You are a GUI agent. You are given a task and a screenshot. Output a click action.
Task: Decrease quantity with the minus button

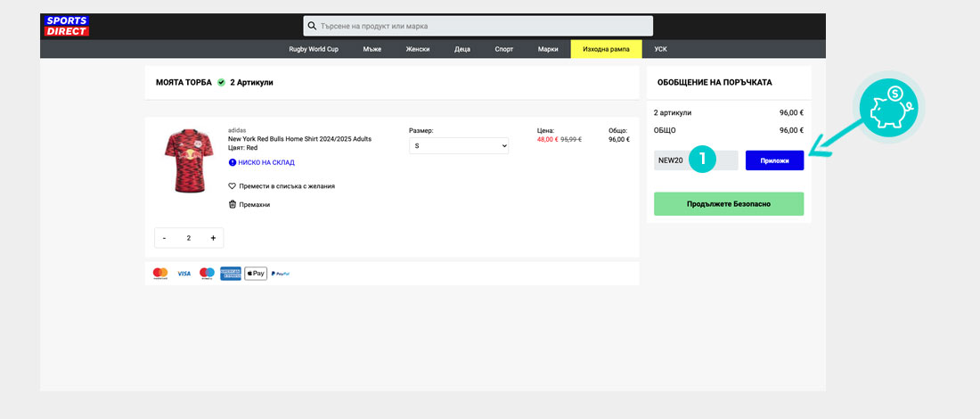coord(164,238)
